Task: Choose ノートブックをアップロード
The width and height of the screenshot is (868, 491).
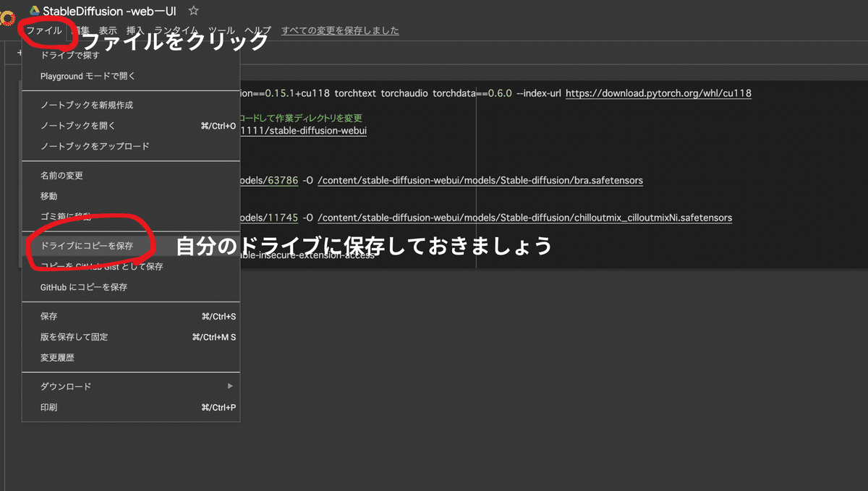Action: point(130,146)
